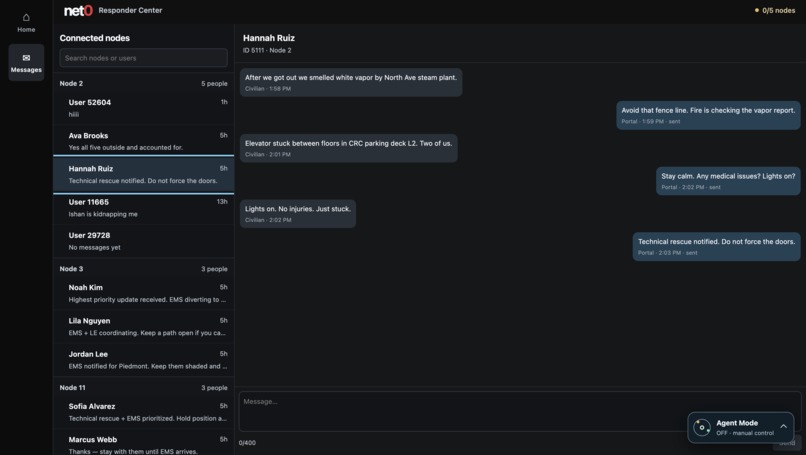Click the 0/400 character counter

247,443
